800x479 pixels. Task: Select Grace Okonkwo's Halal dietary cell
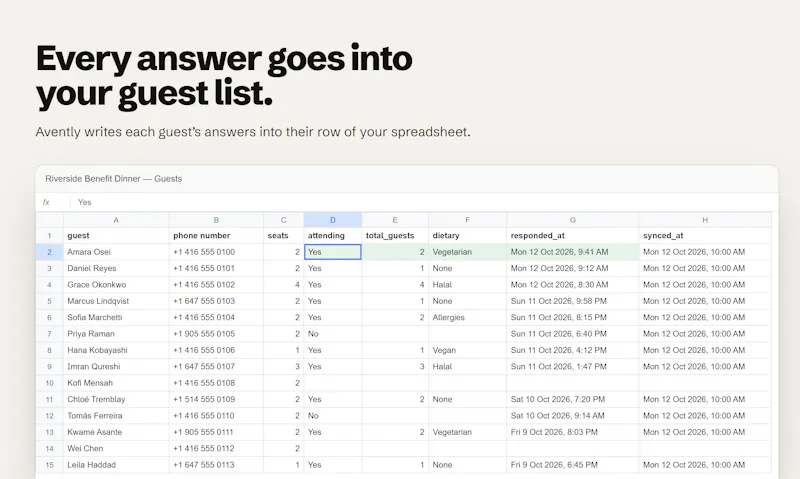coord(467,285)
